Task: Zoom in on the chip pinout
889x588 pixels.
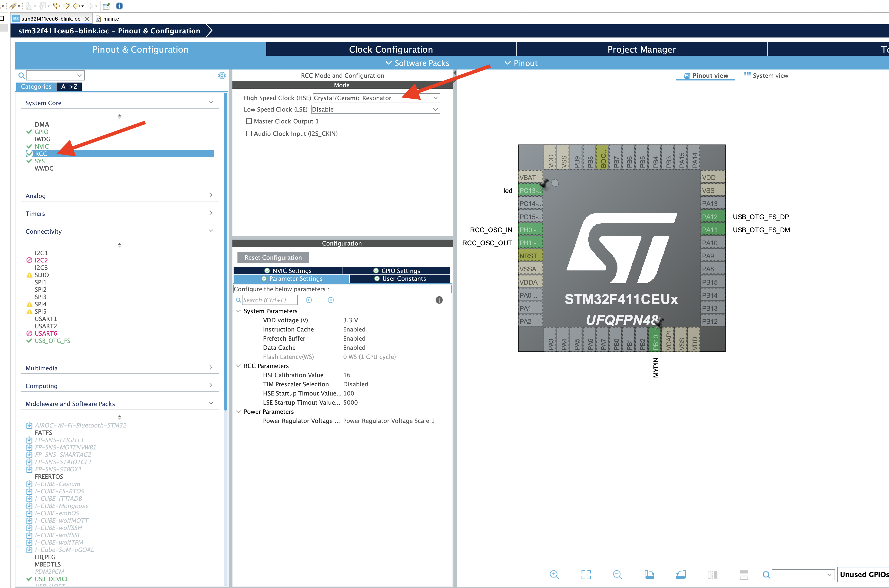Action: point(554,575)
